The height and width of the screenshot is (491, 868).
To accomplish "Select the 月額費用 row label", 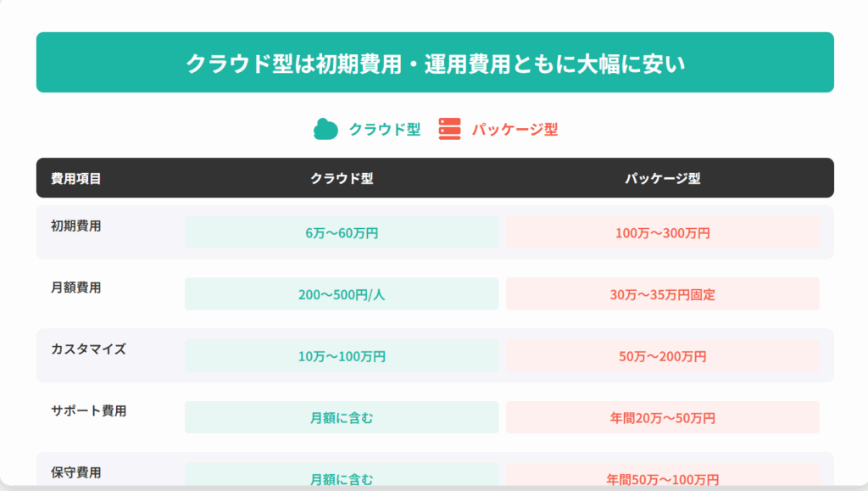I will [x=76, y=287].
